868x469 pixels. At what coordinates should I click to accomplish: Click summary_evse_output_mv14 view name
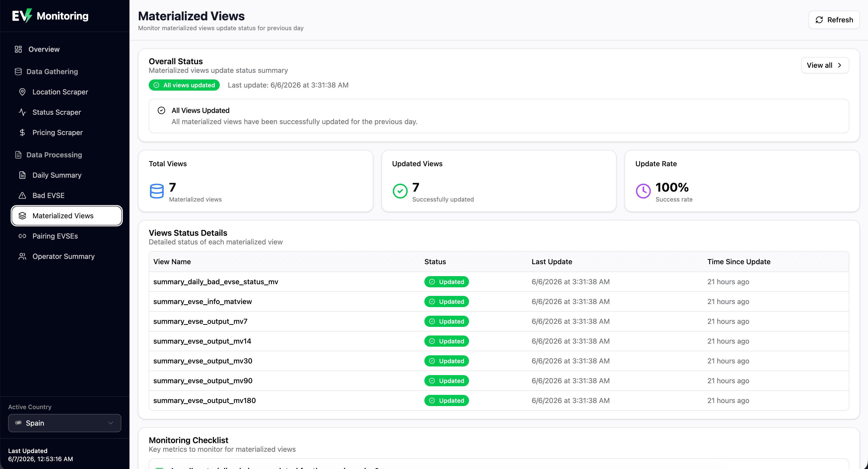[202, 341]
